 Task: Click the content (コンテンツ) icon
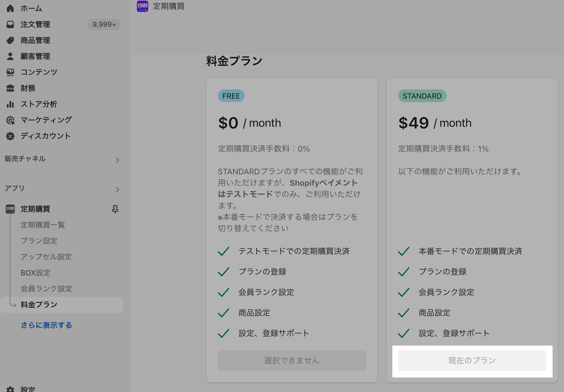tap(10, 72)
